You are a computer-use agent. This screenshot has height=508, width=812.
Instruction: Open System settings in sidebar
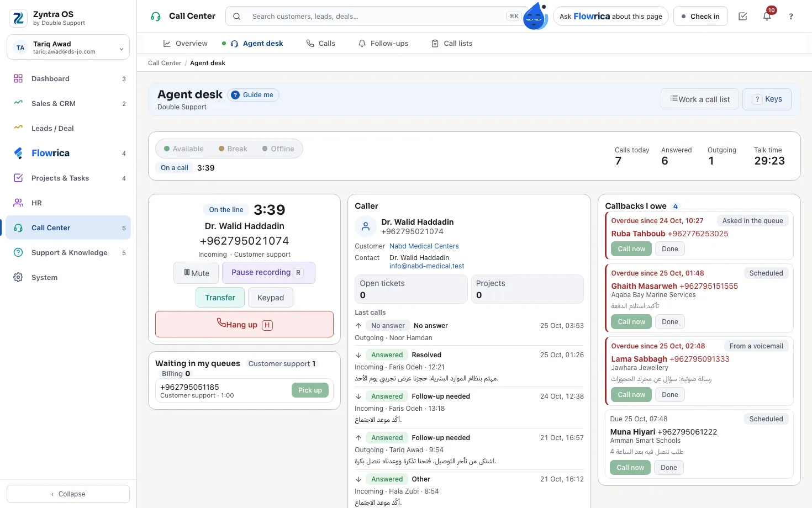[68, 278]
